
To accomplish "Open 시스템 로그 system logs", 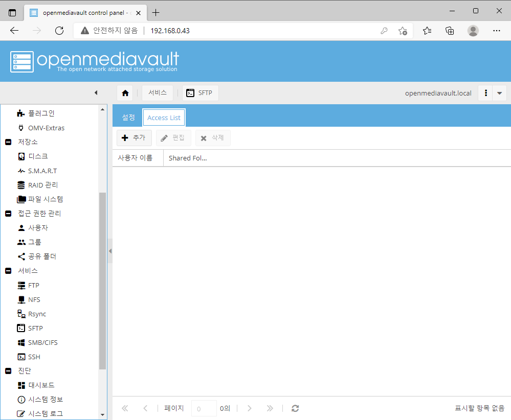I will coord(40,414).
